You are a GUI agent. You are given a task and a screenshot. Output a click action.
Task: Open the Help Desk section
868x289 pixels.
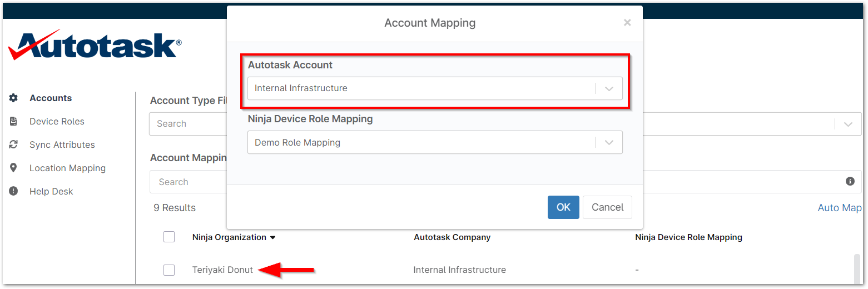click(x=51, y=191)
